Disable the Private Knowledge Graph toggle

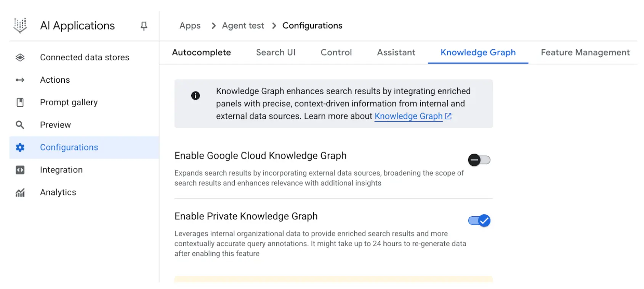click(x=479, y=221)
